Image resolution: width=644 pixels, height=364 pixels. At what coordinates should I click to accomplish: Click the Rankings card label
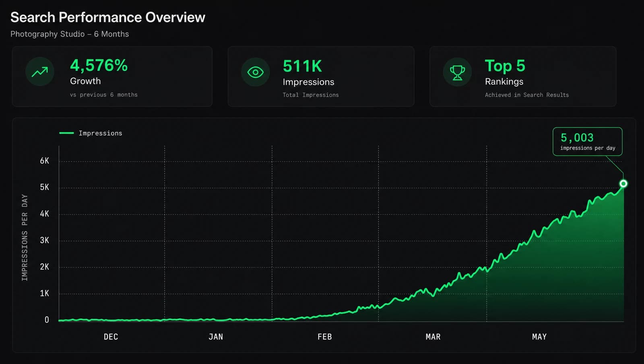504,82
